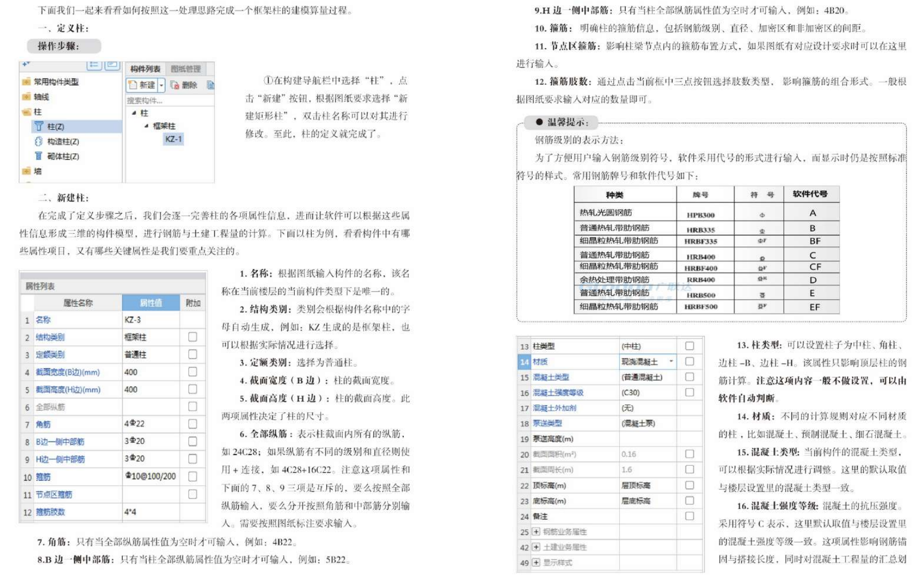Check the 附加 box for 结构类别
This screenshot has height=581, width=924.
pos(192,337)
